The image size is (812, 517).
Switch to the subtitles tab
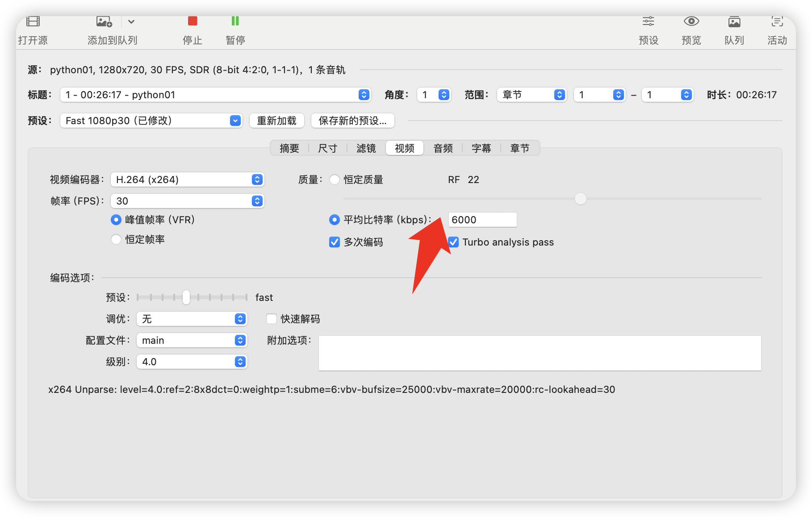coord(481,148)
